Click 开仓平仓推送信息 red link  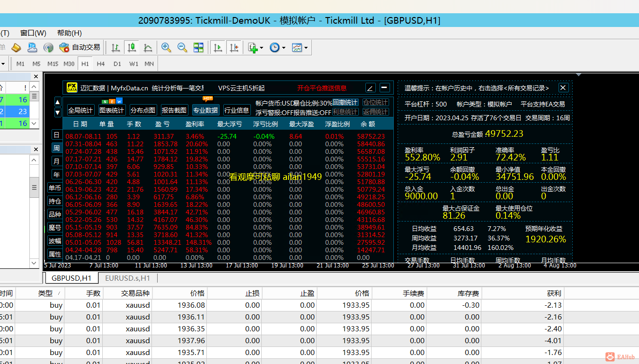(322, 88)
